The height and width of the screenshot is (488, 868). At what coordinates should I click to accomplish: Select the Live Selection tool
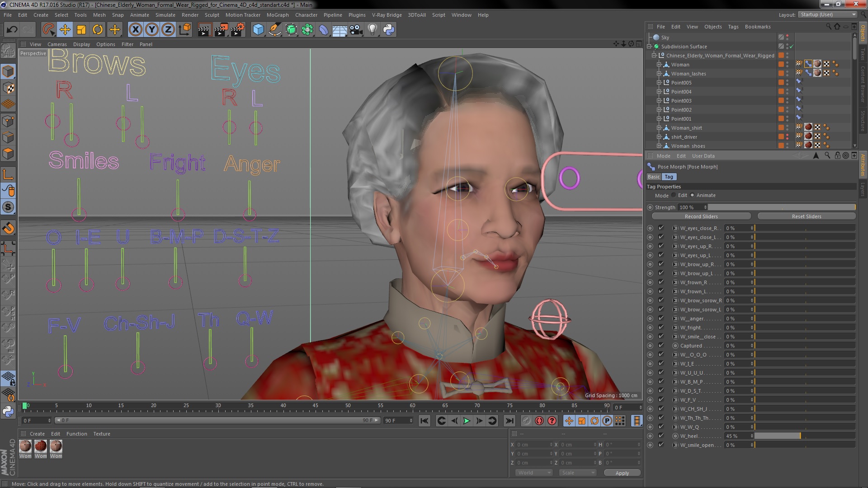pos(48,30)
